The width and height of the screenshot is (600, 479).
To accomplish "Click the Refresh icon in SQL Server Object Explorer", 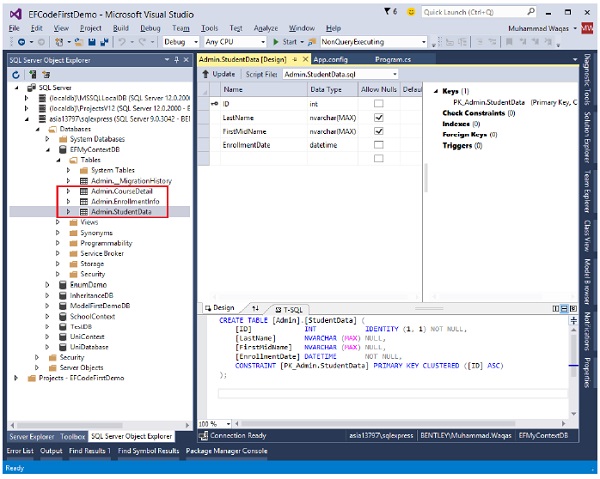I will pyautogui.click(x=16, y=74).
